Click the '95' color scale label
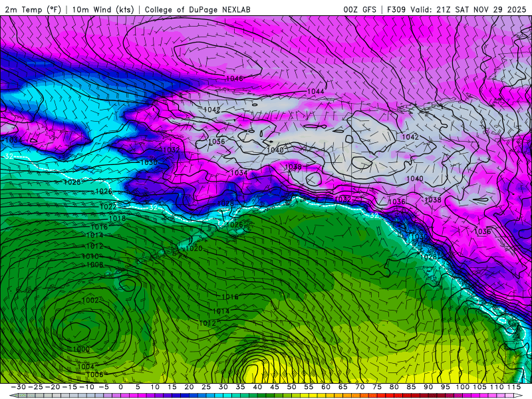Viewport: 532px width, 399px height. [x=445, y=387]
